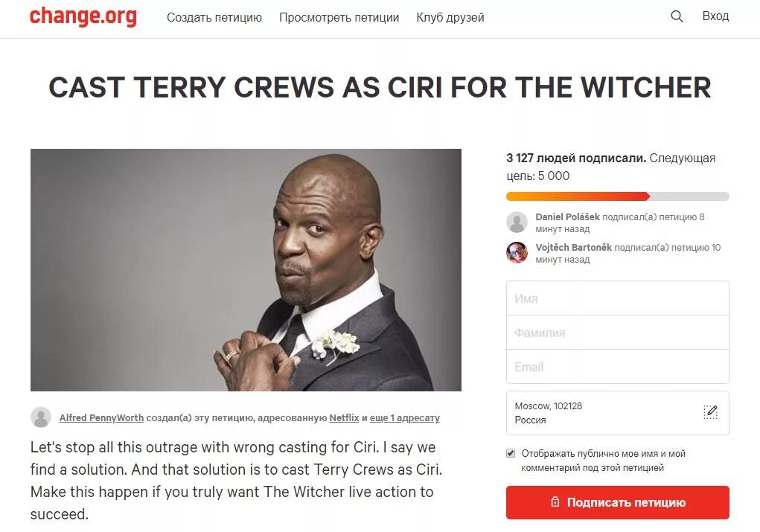The height and width of the screenshot is (532, 760).
Task: Click the 'Вход' login link
Action: click(x=715, y=16)
